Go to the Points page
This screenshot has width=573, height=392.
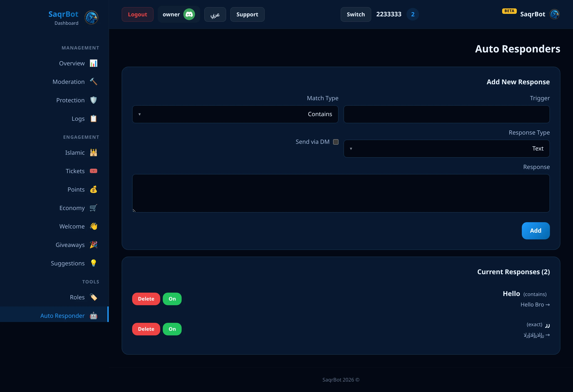(x=54, y=190)
